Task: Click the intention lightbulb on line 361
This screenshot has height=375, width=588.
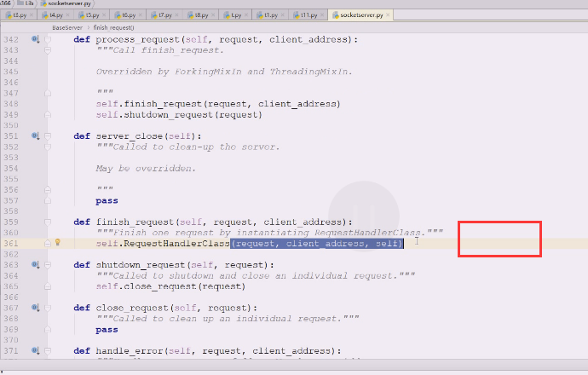Action: [x=58, y=242]
